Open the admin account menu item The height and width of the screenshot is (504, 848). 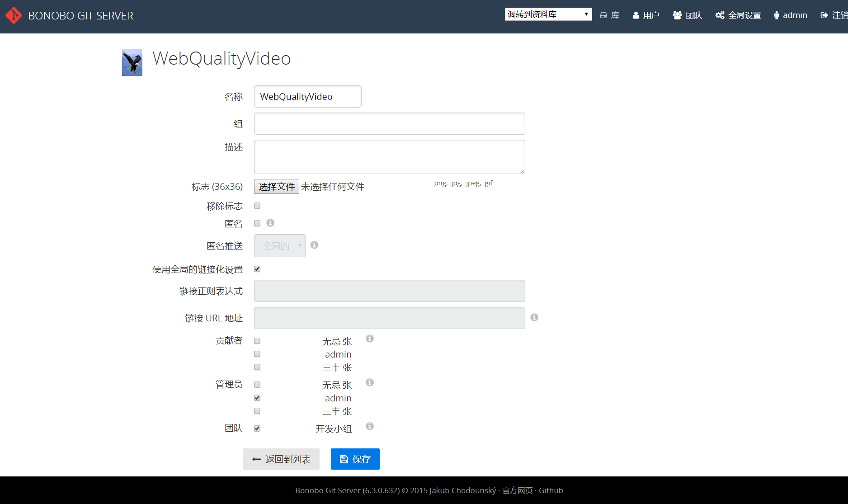click(x=791, y=15)
